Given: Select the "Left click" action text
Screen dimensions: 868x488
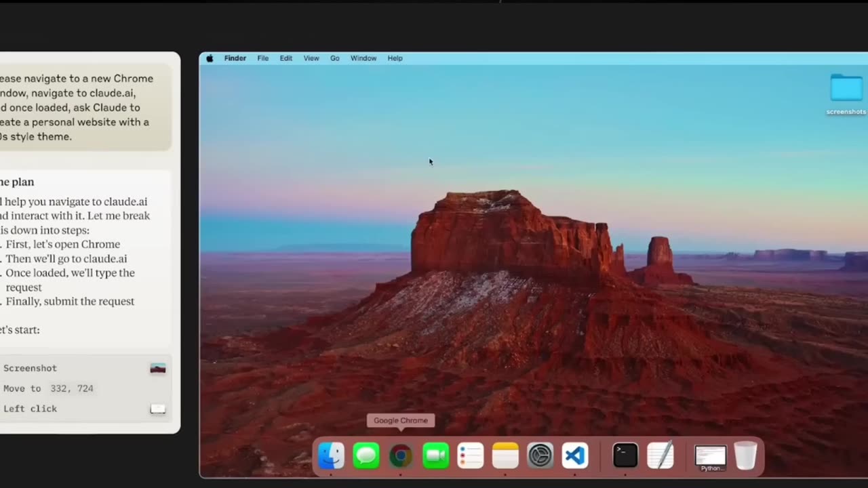Looking at the screenshot, I should click(30, 409).
